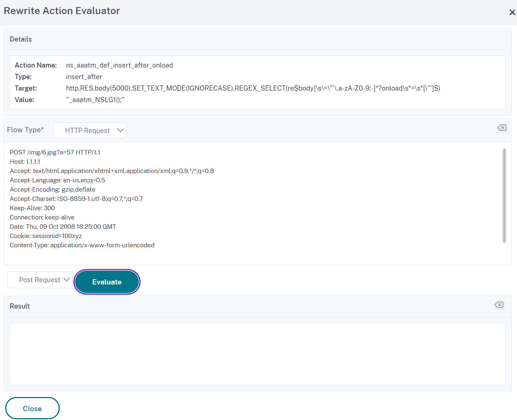This screenshot has height=420, width=517.
Task: Click the "_aaatm_NSLG1();" value text
Action: click(95, 100)
